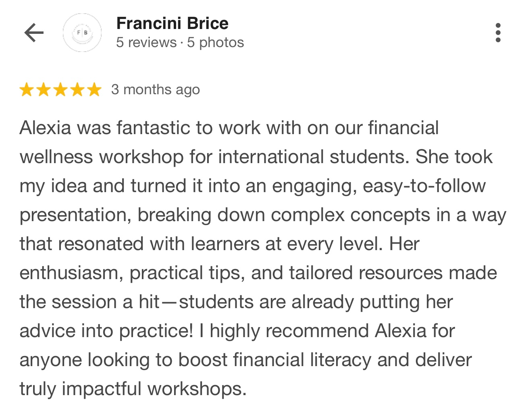Screen dimensions: 532x406
Task: View the reviewer's 5 photos
Action: click(x=216, y=42)
